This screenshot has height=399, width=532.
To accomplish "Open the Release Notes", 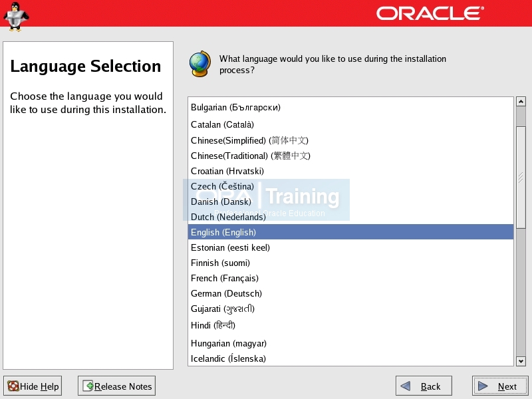I will [116, 386].
